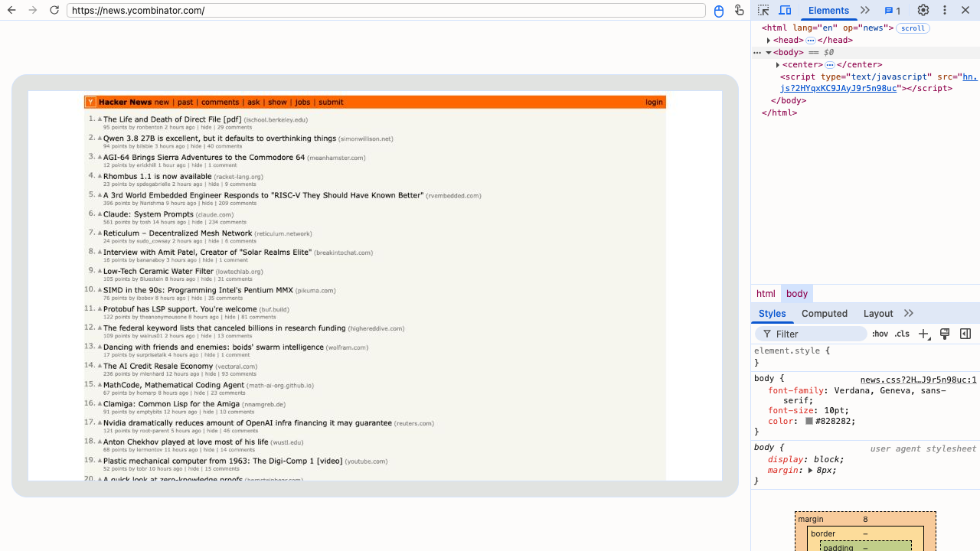
Task: Open the 'submit' link in the header
Action: [331, 102]
